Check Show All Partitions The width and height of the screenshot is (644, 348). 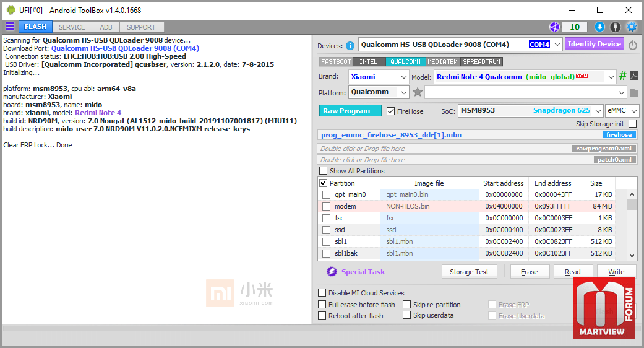point(323,170)
